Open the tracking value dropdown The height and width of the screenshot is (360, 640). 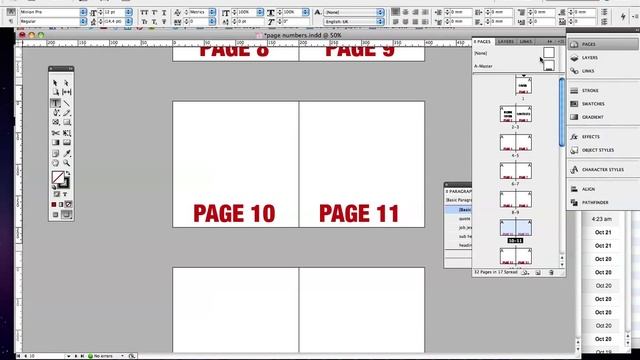212,21
